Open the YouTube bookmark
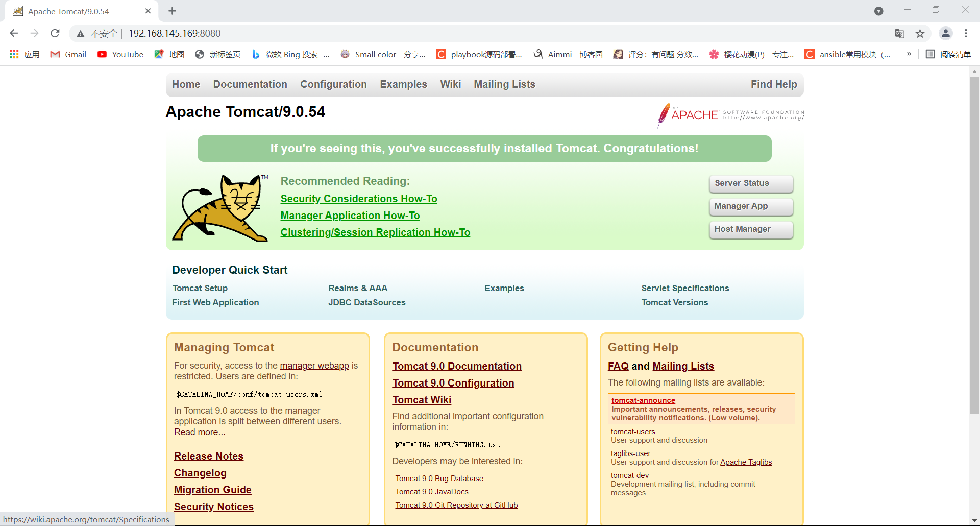This screenshot has width=980, height=526. 120,54
